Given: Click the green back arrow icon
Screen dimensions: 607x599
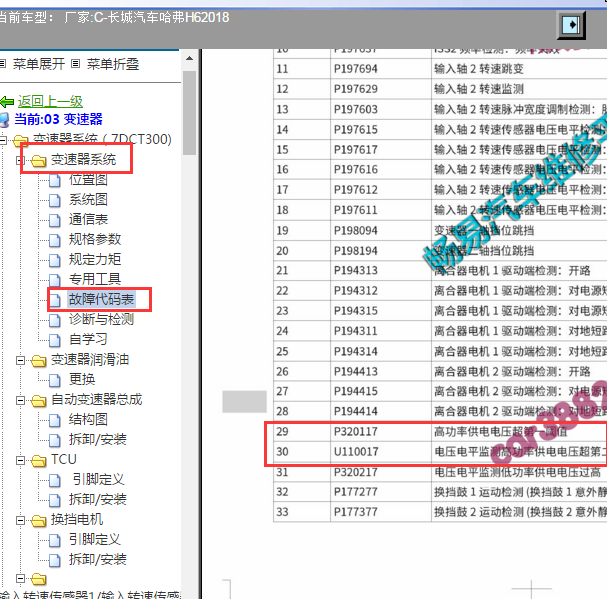Looking at the screenshot, I should click(7, 102).
